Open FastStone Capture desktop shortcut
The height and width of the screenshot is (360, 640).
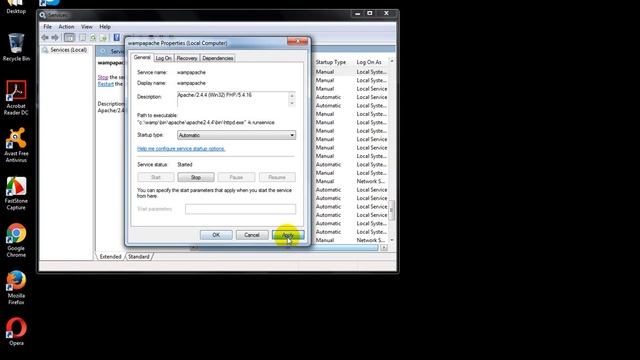coord(16,193)
